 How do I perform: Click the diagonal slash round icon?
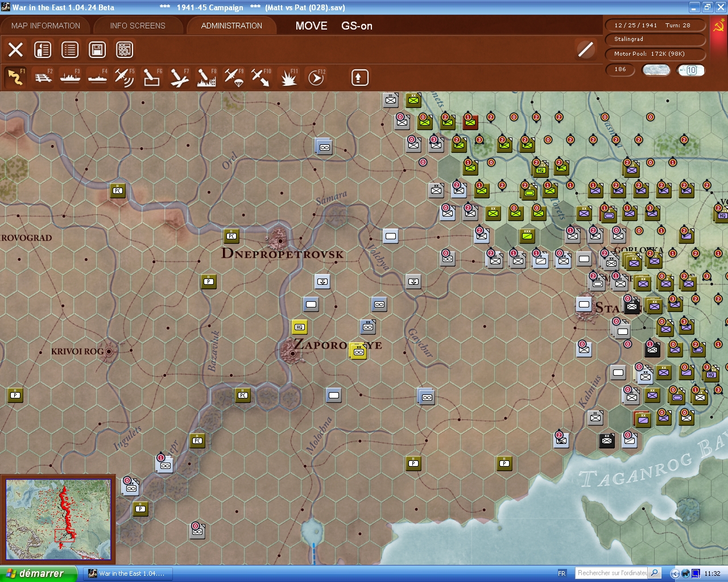(586, 49)
